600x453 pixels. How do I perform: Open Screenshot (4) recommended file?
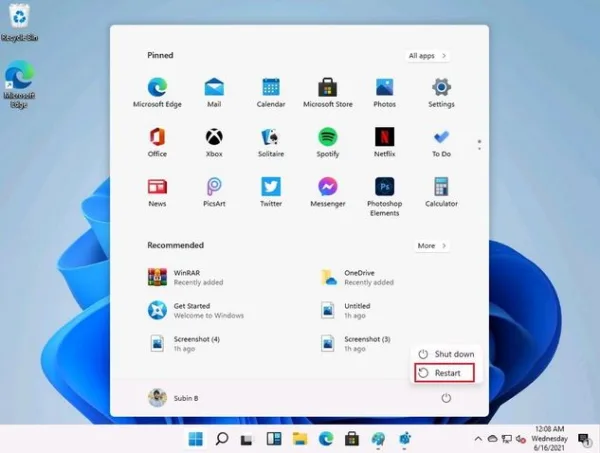pyautogui.click(x=184, y=344)
